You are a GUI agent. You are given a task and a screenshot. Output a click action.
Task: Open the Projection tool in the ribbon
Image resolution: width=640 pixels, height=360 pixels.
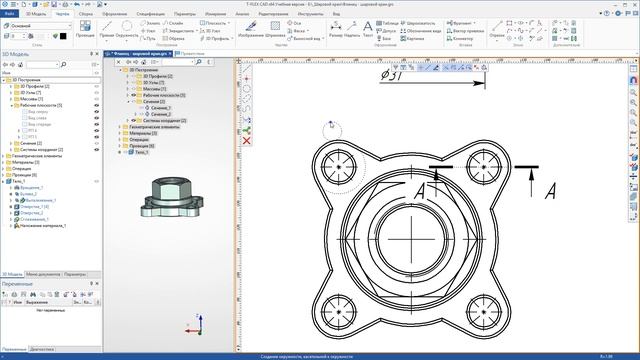[85, 29]
